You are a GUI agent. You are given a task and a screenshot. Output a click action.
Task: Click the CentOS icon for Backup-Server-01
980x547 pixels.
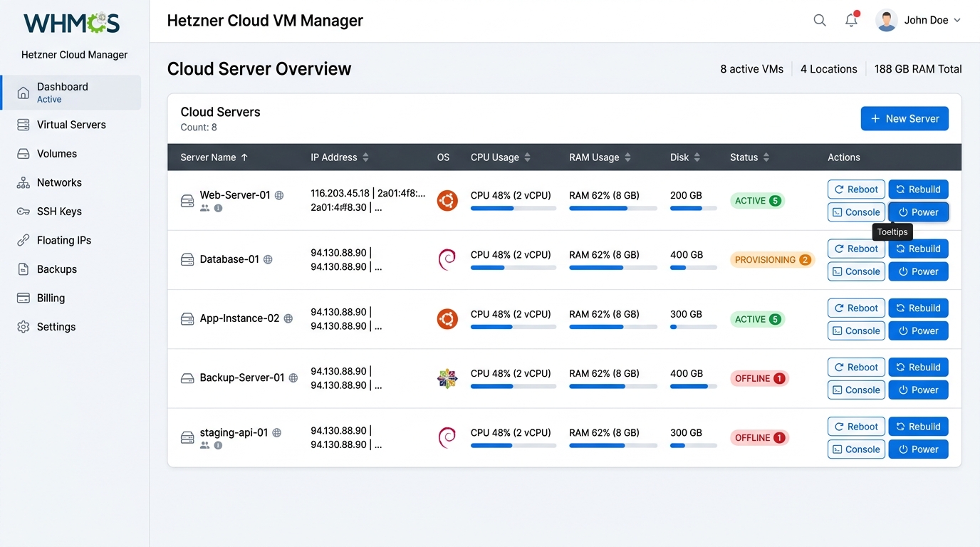coord(447,378)
